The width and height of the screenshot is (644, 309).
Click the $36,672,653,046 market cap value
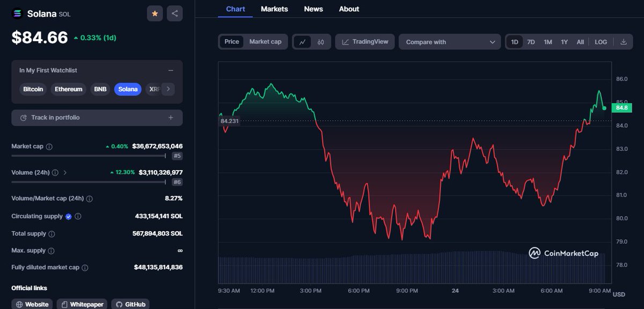pyautogui.click(x=157, y=146)
